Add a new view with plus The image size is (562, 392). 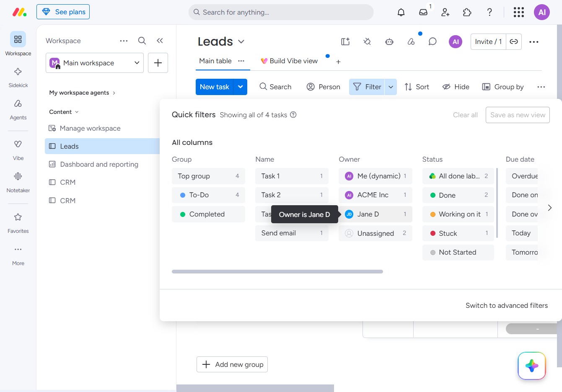pos(338,62)
